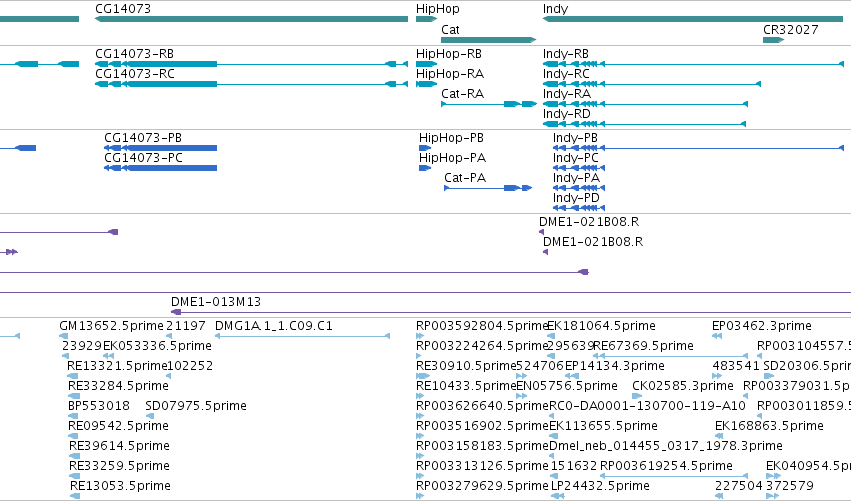
Task: Click the 372579 EST label
Action: coord(790,486)
